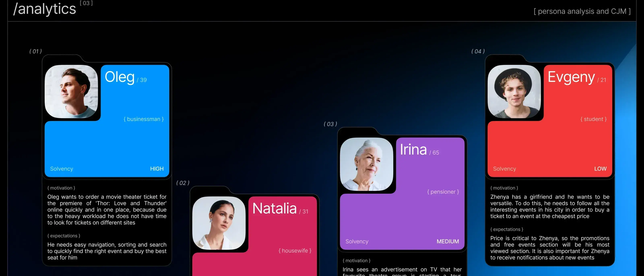Click the '{ housewife }' role tag
The height and width of the screenshot is (276, 644).
click(x=295, y=250)
